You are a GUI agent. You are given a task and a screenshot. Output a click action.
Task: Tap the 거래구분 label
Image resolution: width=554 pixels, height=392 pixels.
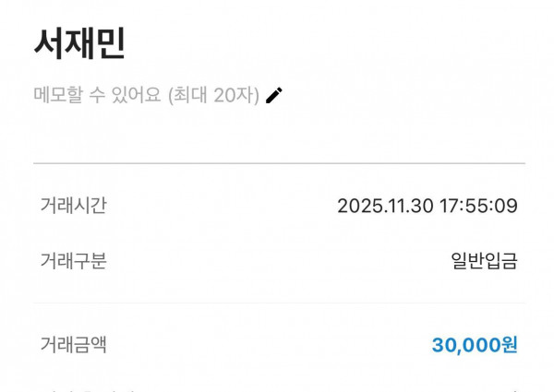tap(73, 261)
